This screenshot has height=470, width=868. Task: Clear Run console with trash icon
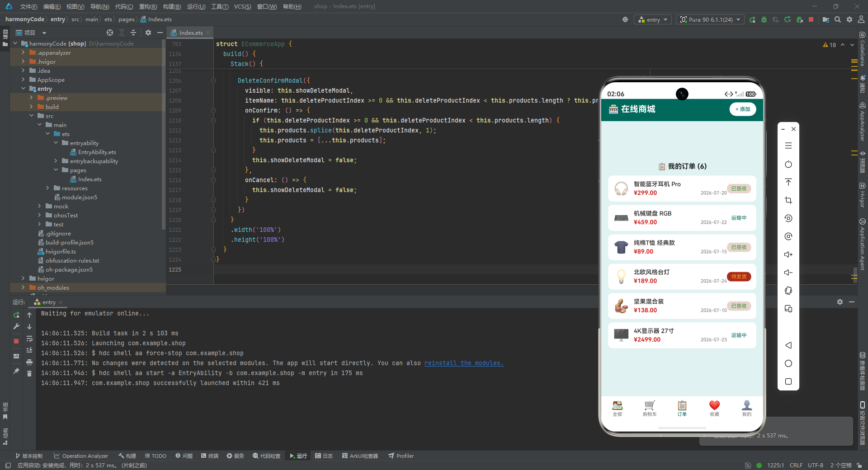pyautogui.click(x=29, y=374)
